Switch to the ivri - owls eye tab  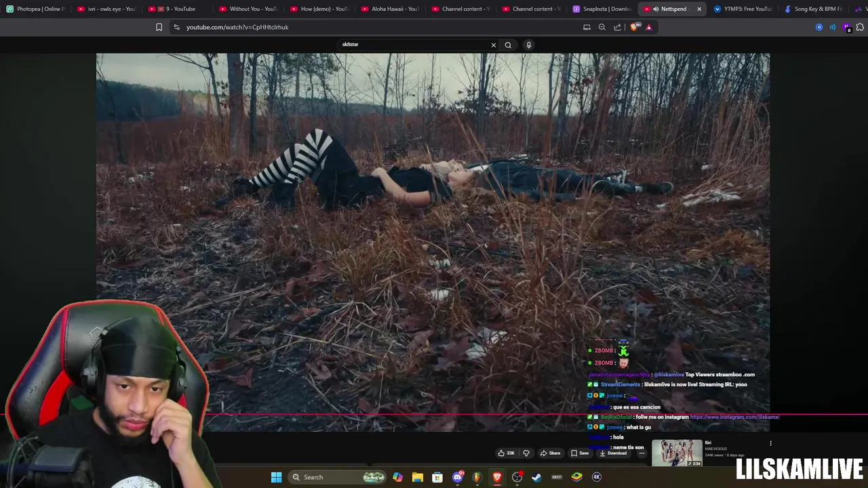(x=106, y=9)
